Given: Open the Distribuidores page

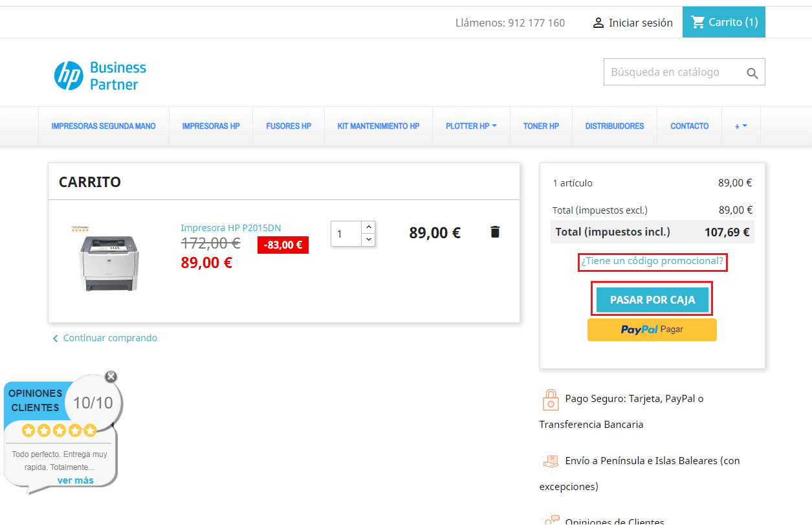Looking at the screenshot, I should coord(615,126).
